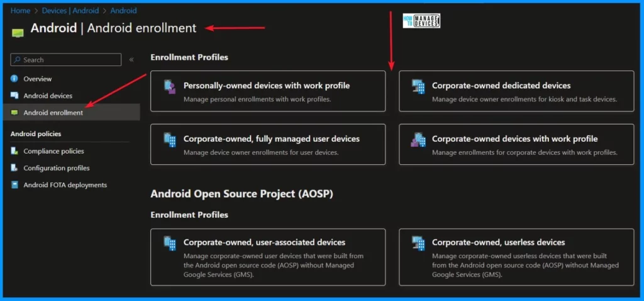644x301 pixels.
Task: Click the last Android breadcrumb link
Action: pos(124,11)
